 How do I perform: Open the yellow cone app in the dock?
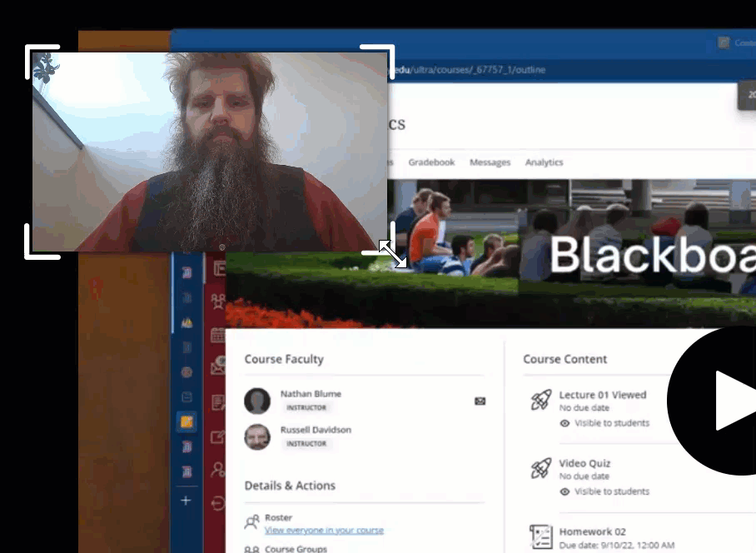pos(187,323)
